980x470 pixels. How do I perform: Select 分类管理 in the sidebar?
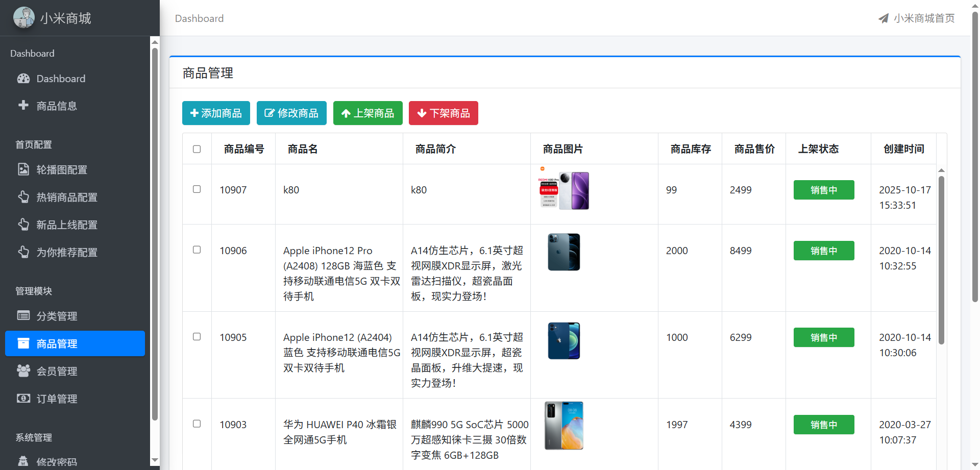[75, 316]
